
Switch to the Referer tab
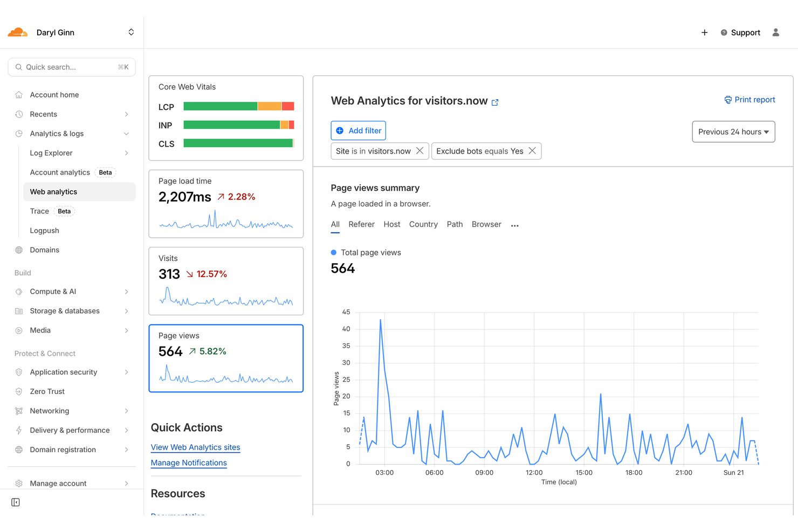(x=361, y=225)
